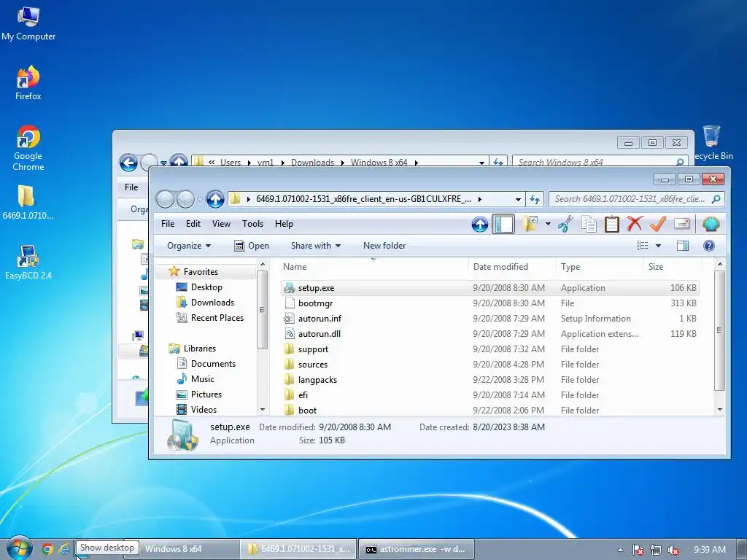Viewport: 747px width, 560px height.
Task: Select Libraries in the navigation pane
Action: [200, 349]
